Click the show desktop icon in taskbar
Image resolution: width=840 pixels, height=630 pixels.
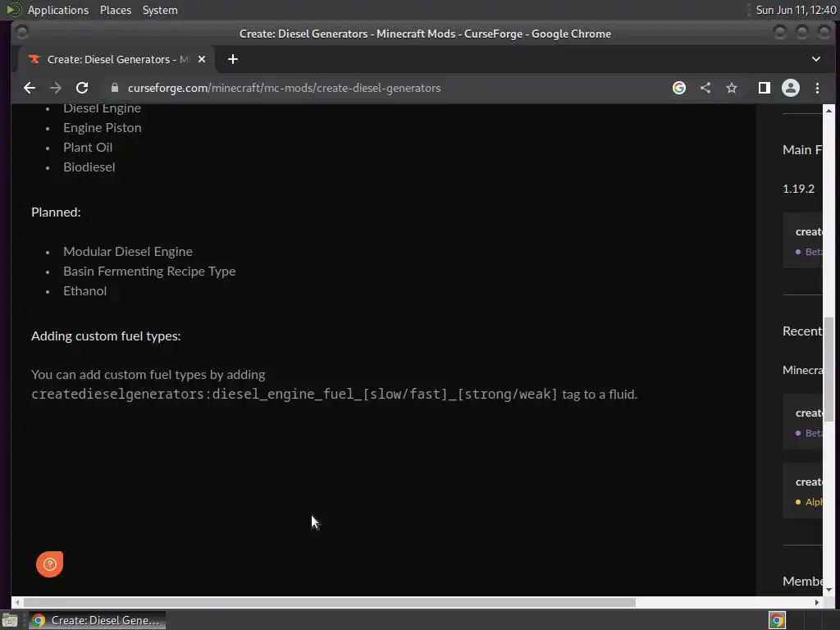(x=10, y=621)
